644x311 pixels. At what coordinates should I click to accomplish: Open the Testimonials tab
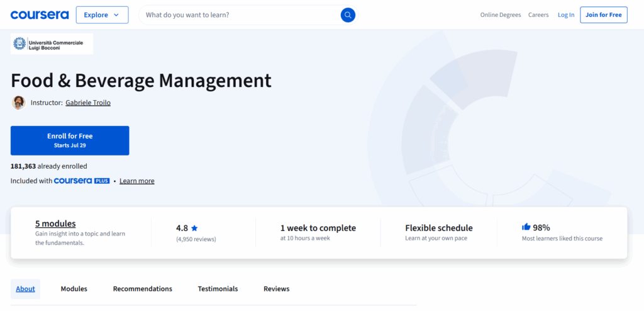tap(218, 289)
